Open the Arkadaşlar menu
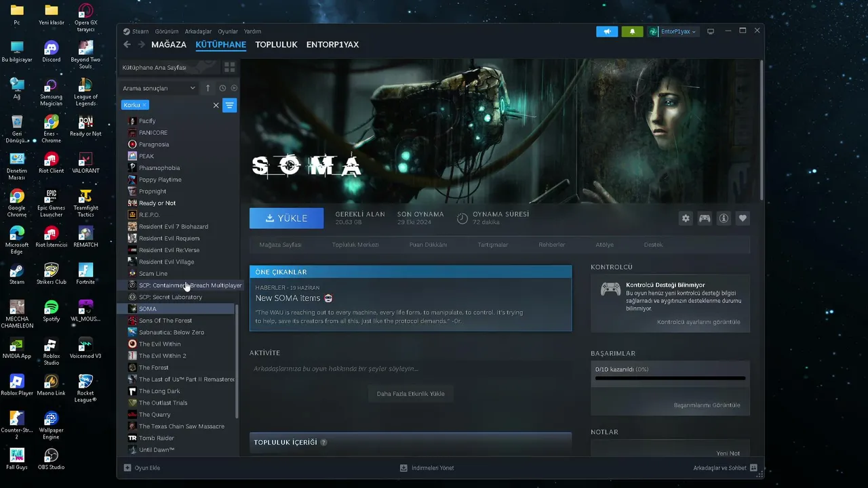 tap(199, 31)
